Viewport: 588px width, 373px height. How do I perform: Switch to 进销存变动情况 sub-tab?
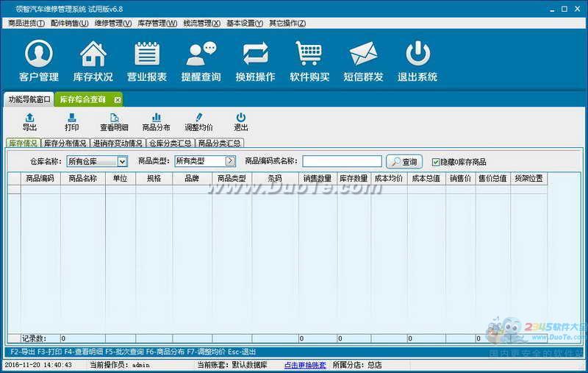pyautogui.click(x=118, y=143)
